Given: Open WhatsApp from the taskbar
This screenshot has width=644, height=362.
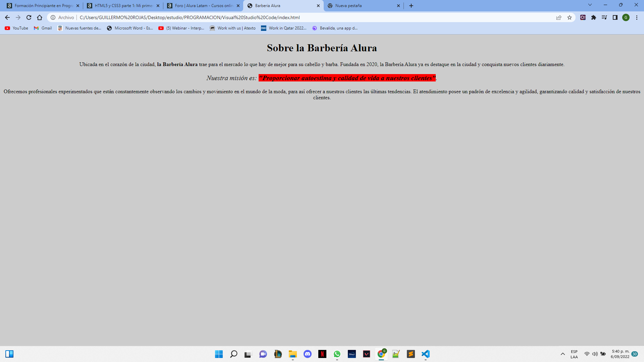Looking at the screenshot, I should tap(337, 354).
